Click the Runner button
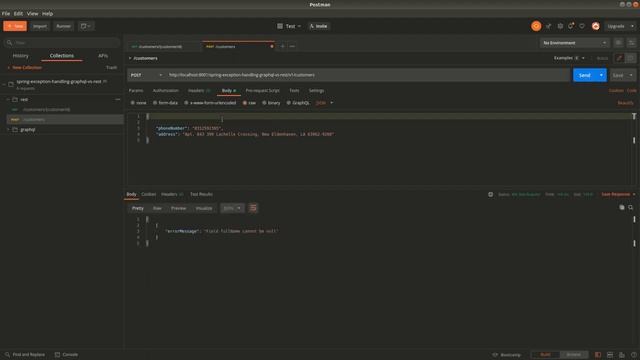Image resolution: width=640 pixels, height=360 pixels. [63, 26]
